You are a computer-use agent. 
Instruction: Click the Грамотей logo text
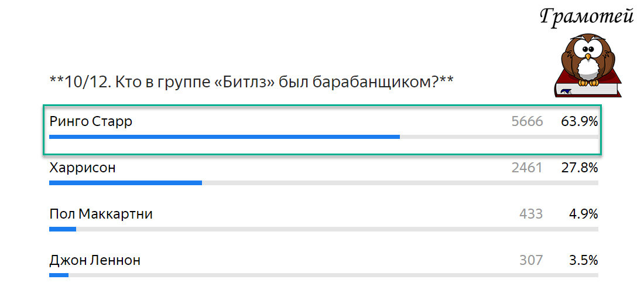point(586,17)
